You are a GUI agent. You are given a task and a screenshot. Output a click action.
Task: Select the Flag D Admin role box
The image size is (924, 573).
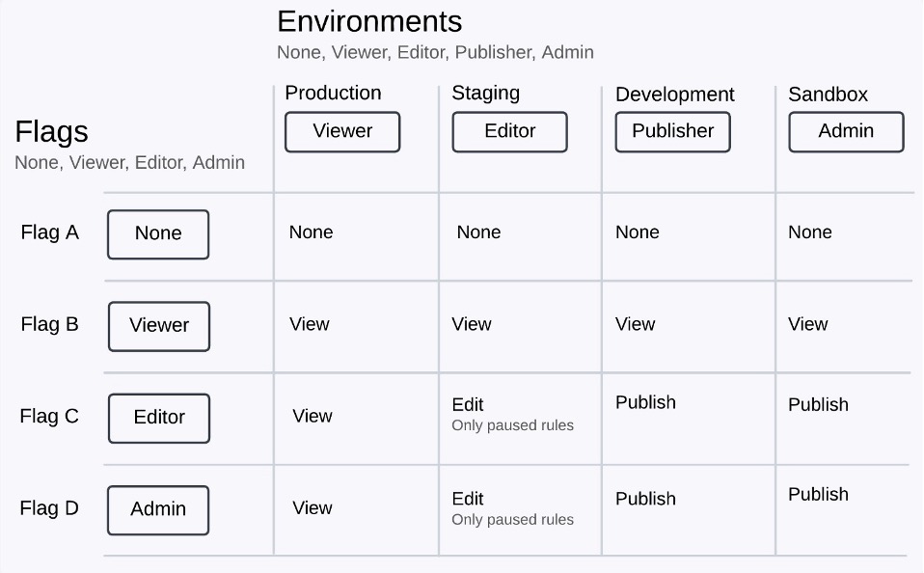point(158,509)
